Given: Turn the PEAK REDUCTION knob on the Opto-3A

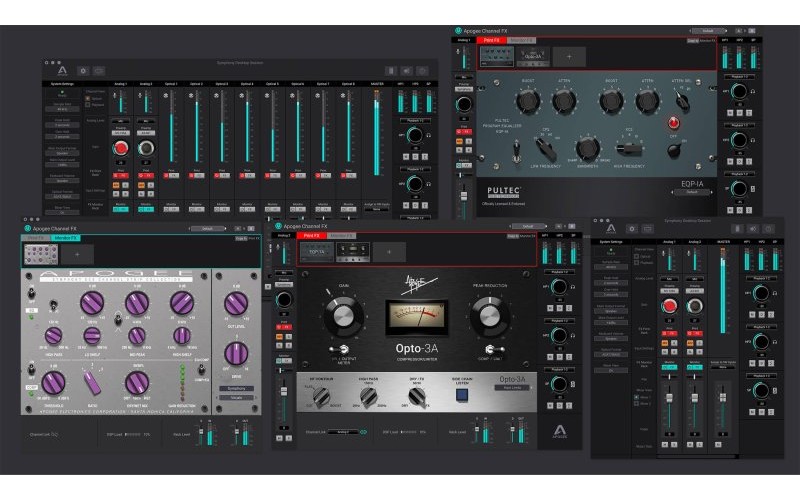Looking at the screenshot, I should pyautogui.click(x=489, y=316).
